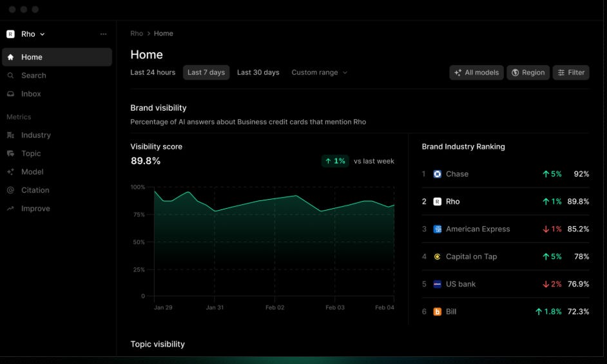The image size is (607, 364).
Task: Click the American Express logo icon
Action: coord(437,229)
